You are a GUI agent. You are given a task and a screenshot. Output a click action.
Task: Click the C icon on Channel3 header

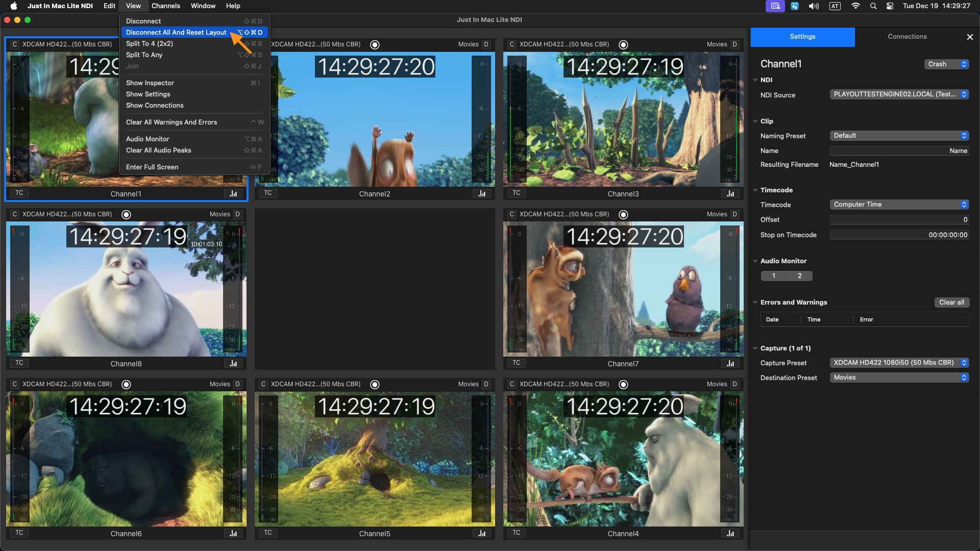point(512,44)
